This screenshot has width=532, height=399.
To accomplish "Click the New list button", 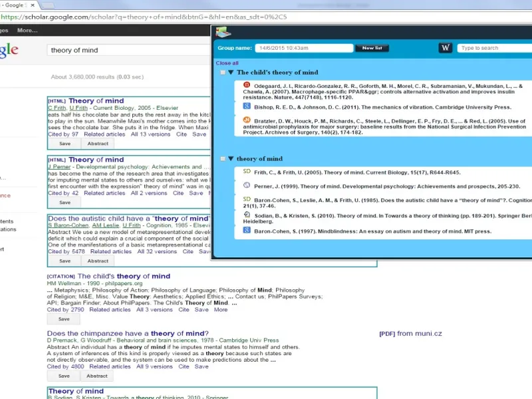I will pyautogui.click(x=372, y=48).
